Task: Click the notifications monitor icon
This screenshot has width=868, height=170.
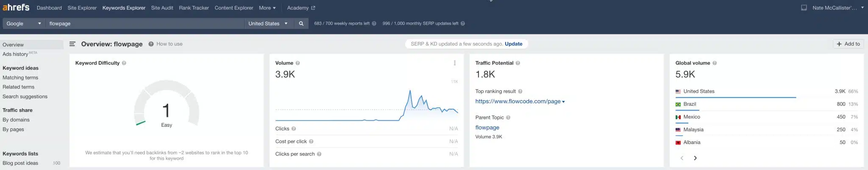Action: coord(804,8)
